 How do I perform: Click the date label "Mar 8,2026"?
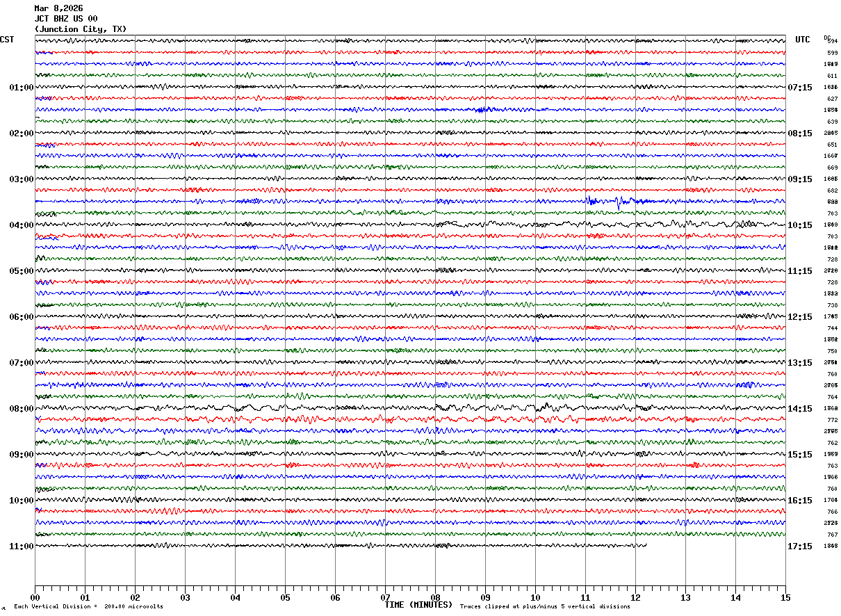(58, 8)
